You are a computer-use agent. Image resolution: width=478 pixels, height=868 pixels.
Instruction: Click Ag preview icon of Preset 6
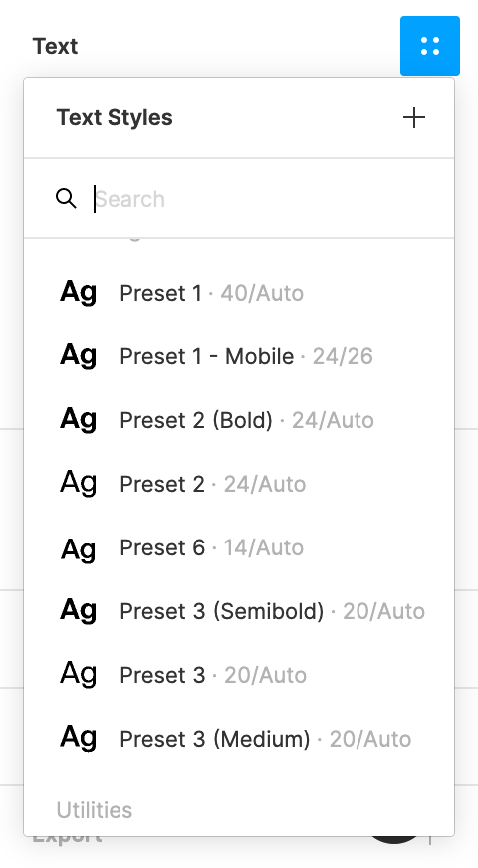(x=78, y=548)
